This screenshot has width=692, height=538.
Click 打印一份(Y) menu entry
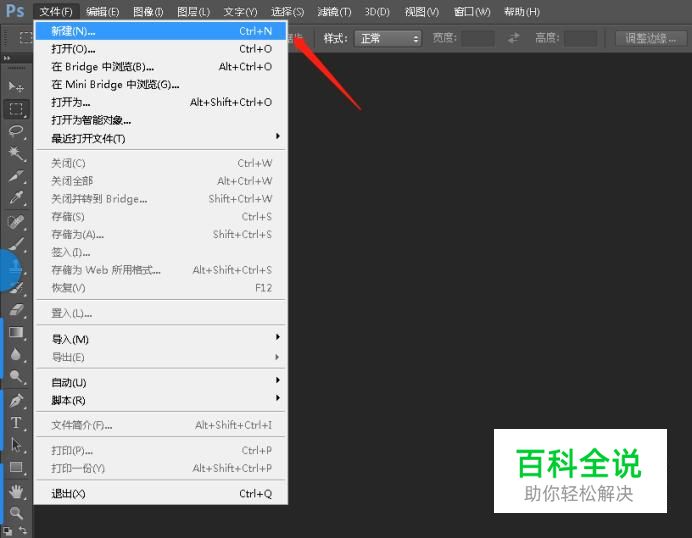click(161, 468)
